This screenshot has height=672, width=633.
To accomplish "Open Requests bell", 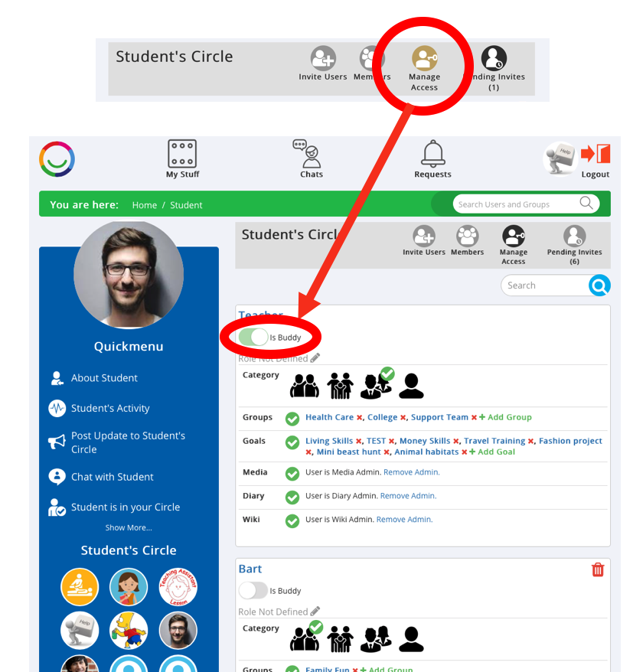I will click(x=433, y=159).
